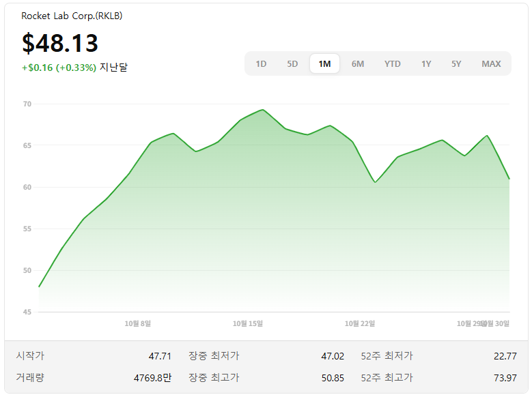532x397 pixels.
Task: Switch chart to 5D range
Action: [x=292, y=64]
